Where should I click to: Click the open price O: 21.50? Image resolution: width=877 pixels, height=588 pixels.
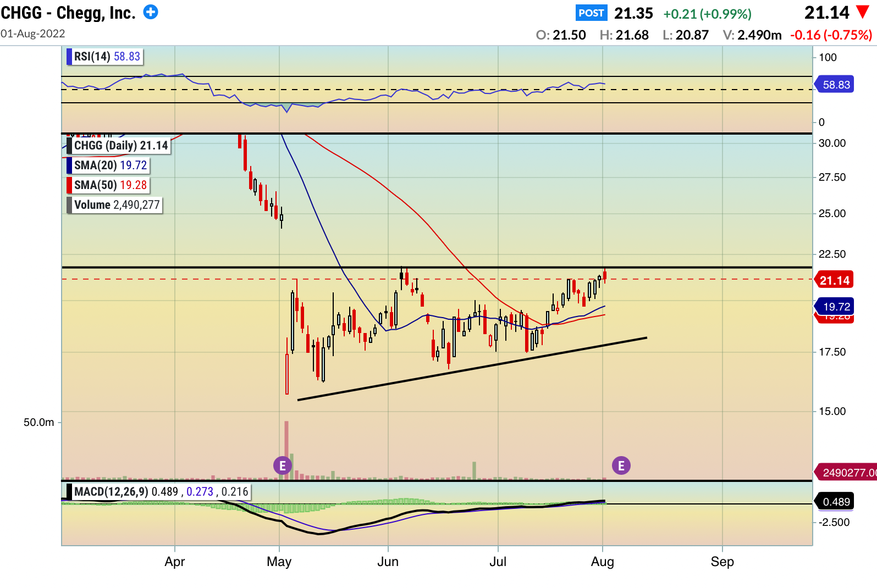(561, 35)
